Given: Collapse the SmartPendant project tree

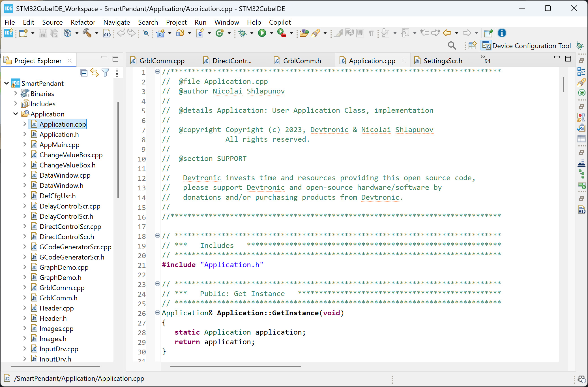Looking at the screenshot, I should [7, 83].
